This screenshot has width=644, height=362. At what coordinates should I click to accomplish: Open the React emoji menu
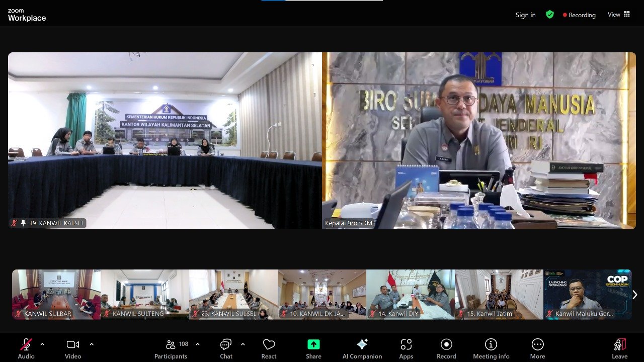(x=269, y=348)
